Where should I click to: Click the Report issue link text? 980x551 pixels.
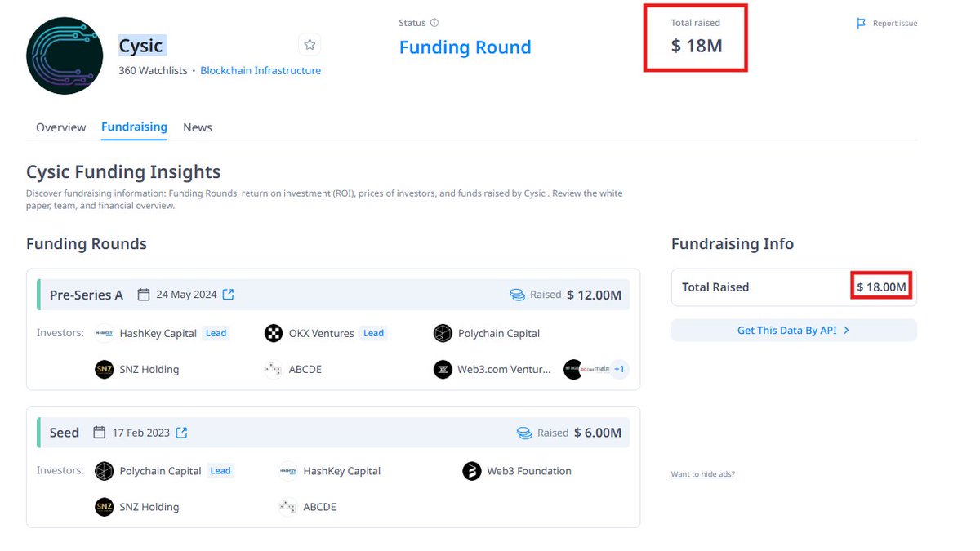(x=895, y=24)
